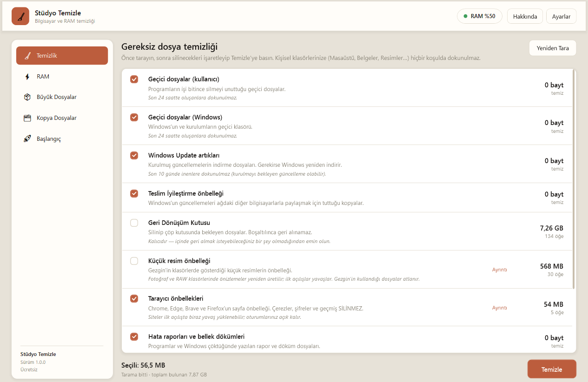This screenshot has height=382, width=588.
Task: Disable Teslim İyileştirme önbelleği checkbox
Action: pyautogui.click(x=134, y=193)
